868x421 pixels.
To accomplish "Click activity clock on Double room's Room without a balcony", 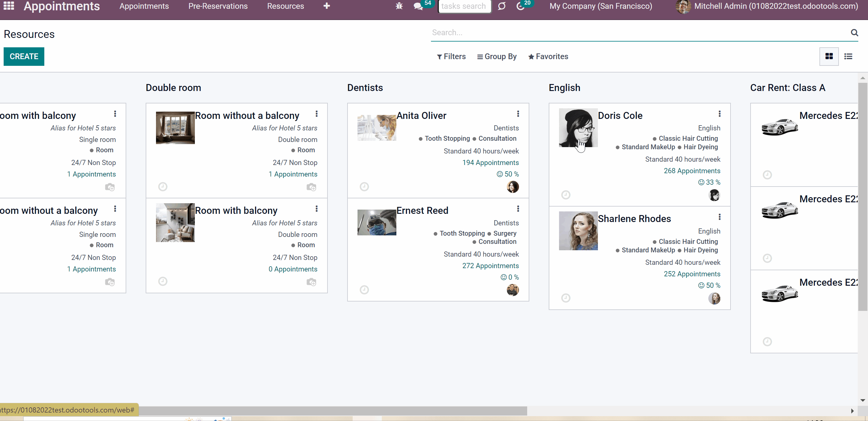I will point(163,187).
